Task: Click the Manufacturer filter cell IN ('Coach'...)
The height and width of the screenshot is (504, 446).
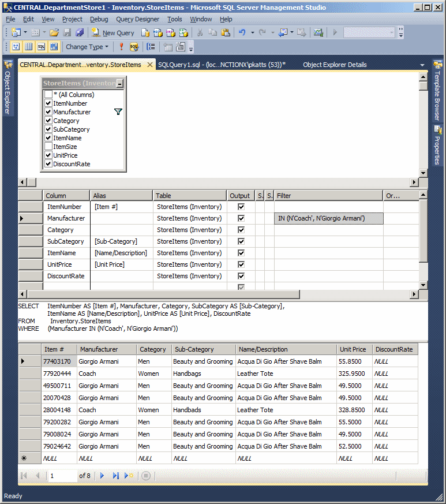Action: click(328, 218)
